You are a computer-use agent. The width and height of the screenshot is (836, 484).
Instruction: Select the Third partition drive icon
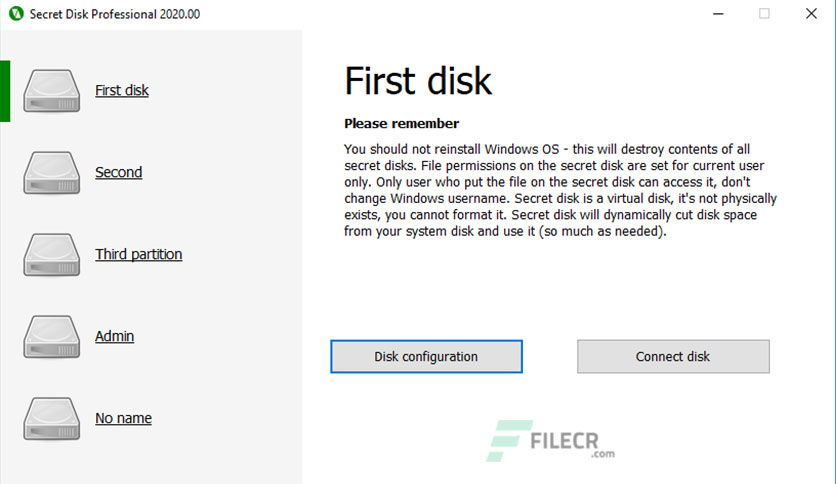pos(52,254)
